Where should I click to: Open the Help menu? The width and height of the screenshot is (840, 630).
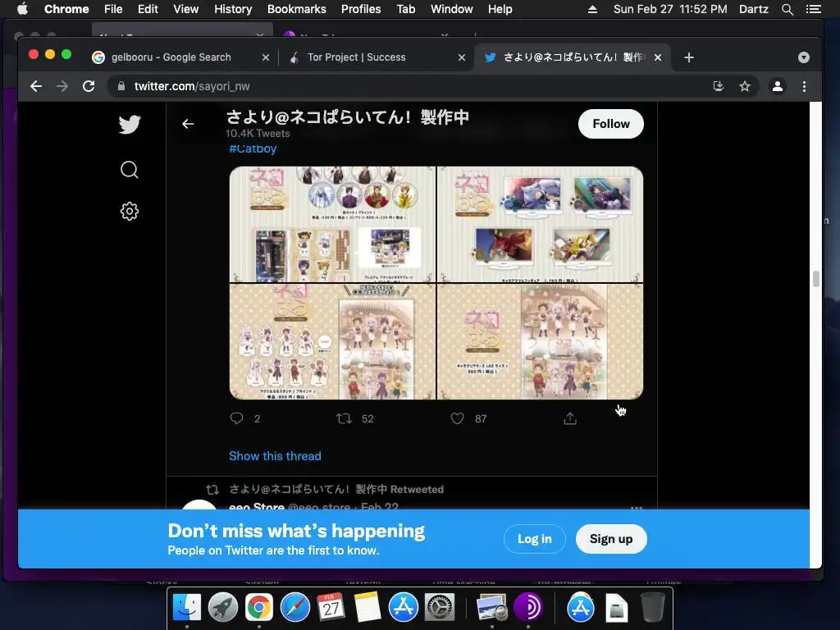pos(500,9)
